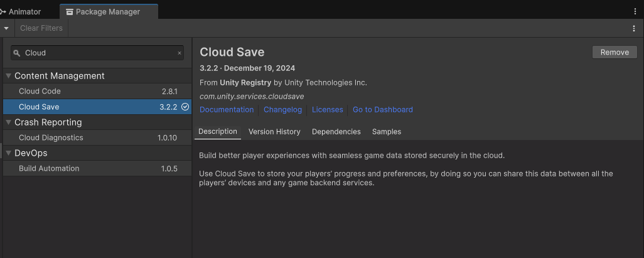Open the Changelog link
644x258 pixels.
click(x=282, y=110)
